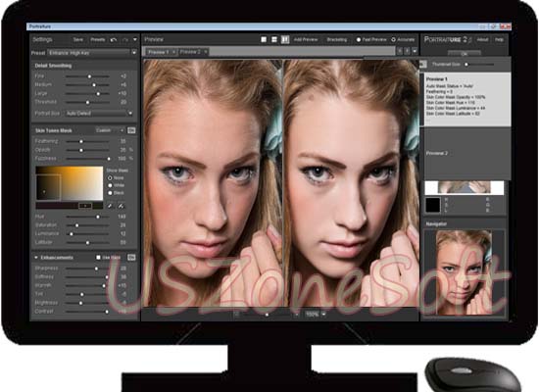Click the Thumbnail Size slider
The height and width of the screenshot is (392, 539).
coord(479,65)
